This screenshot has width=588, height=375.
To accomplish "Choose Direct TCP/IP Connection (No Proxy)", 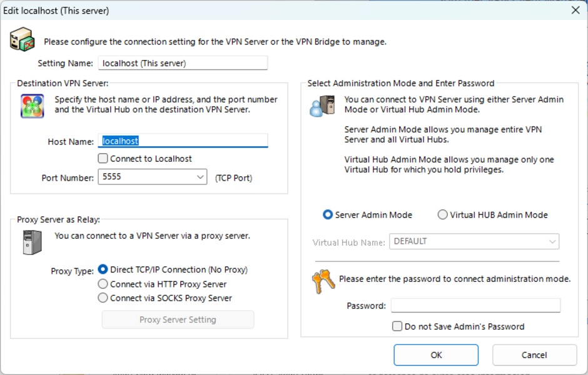I will coord(103,270).
